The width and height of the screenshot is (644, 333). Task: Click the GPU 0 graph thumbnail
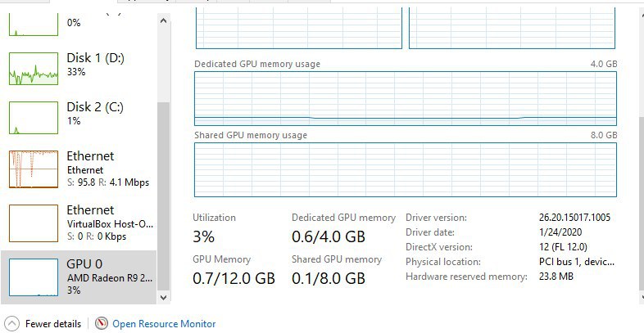(34, 277)
